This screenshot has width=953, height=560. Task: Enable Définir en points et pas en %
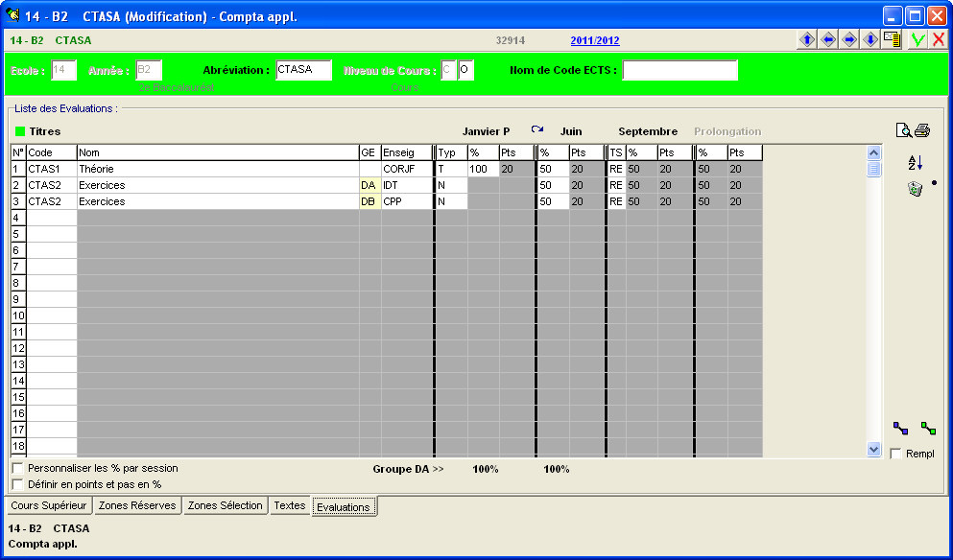pyautogui.click(x=17, y=484)
